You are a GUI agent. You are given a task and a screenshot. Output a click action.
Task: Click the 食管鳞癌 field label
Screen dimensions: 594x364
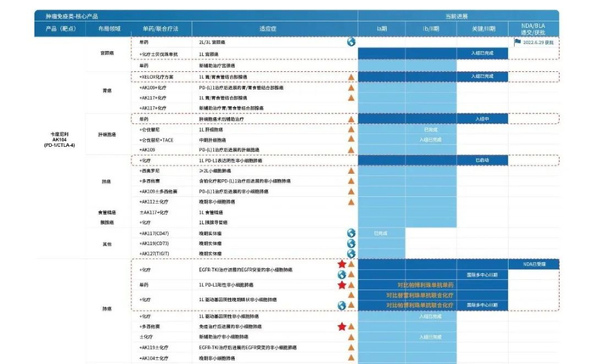pyautogui.click(x=107, y=212)
